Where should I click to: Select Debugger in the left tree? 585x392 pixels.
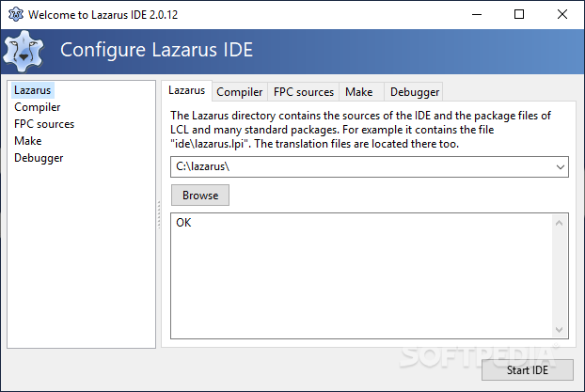(x=39, y=158)
